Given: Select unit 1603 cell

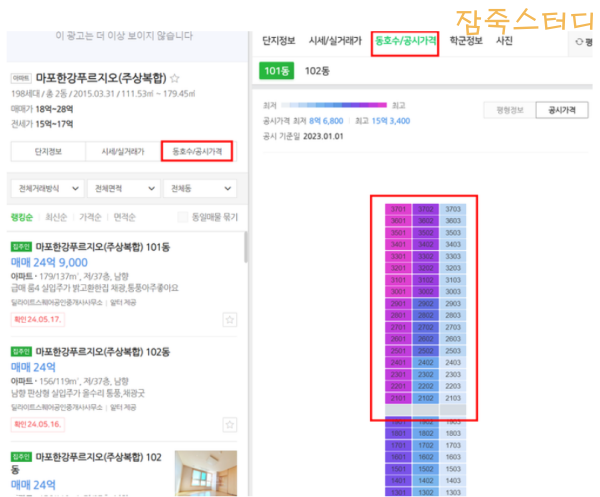Looking at the screenshot, I should tap(453, 457).
